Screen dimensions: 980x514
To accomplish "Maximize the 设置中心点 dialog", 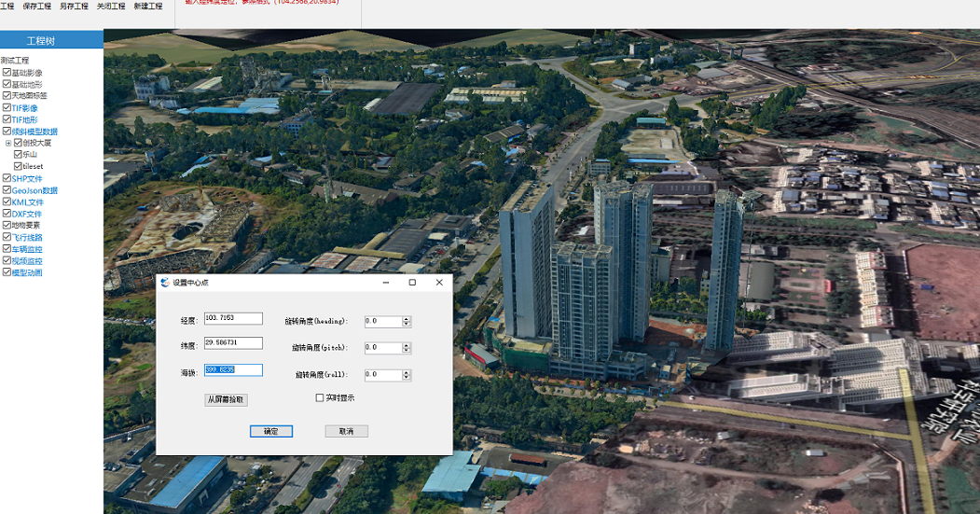I will tap(412, 283).
